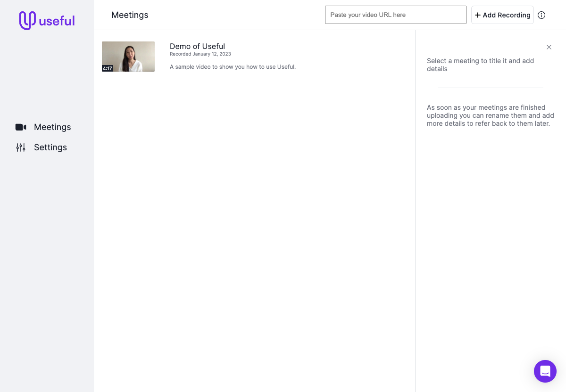Focus the video URL input field
This screenshot has width=566, height=392.
[396, 15]
